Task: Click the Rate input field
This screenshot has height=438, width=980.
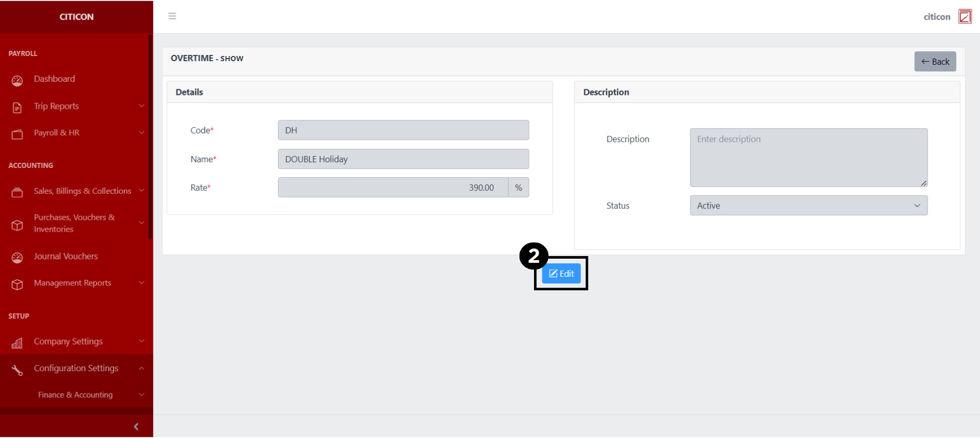Action: click(x=393, y=188)
